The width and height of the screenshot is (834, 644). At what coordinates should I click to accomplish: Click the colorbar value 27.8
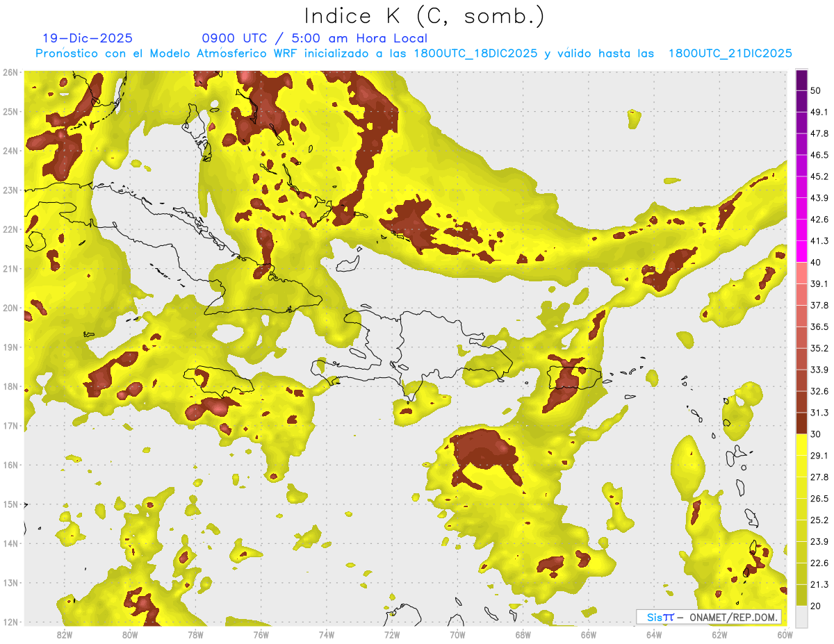point(819,477)
